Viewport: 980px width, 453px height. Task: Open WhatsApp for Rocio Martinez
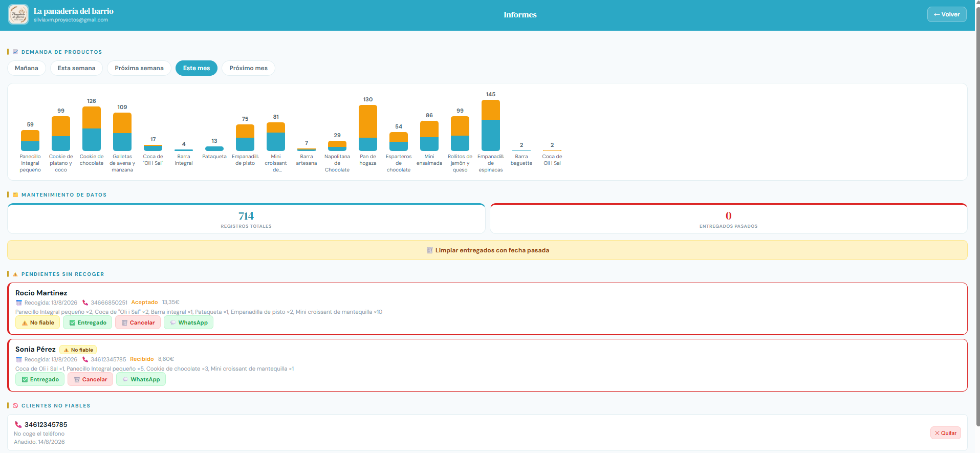[188, 322]
